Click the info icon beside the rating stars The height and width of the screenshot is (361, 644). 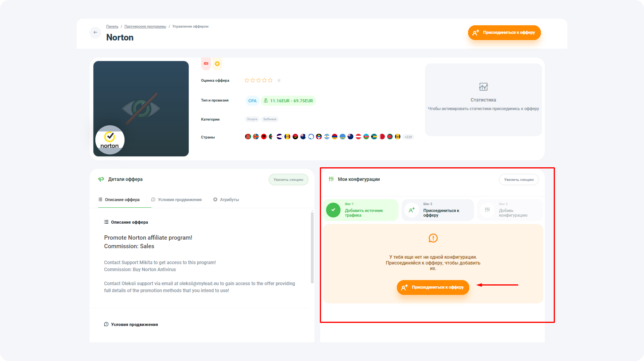click(x=279, y=80)
